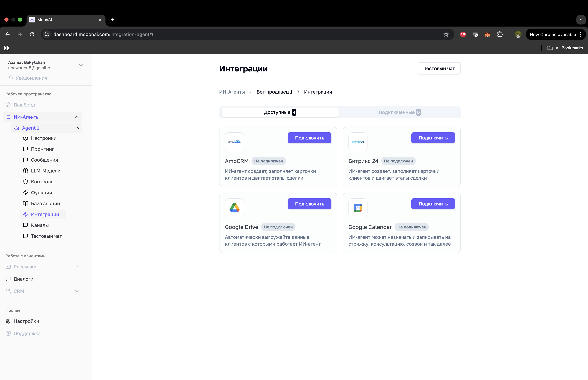The height and width of the screenshot is (380, 588).
Task: Select the Доступные tab
Action: (x=280, y=112)
